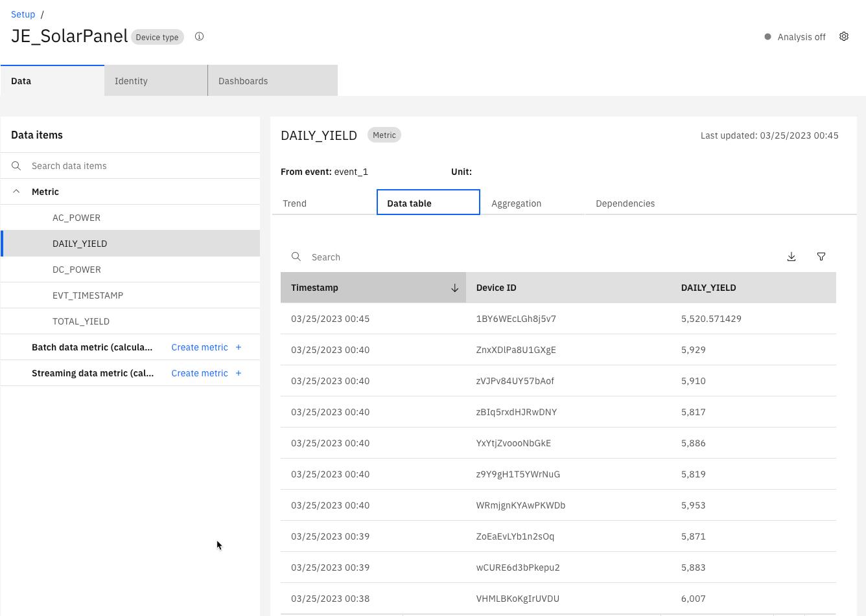Select the Data table tab

(x=428, y=203)
